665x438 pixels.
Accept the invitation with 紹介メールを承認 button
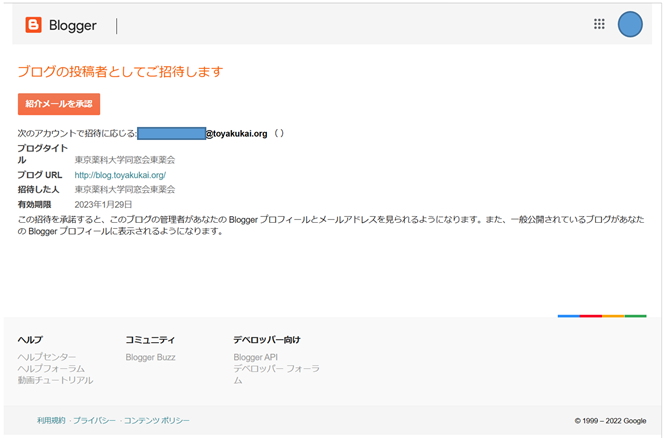pyautogui.click(x=59, y=104)
